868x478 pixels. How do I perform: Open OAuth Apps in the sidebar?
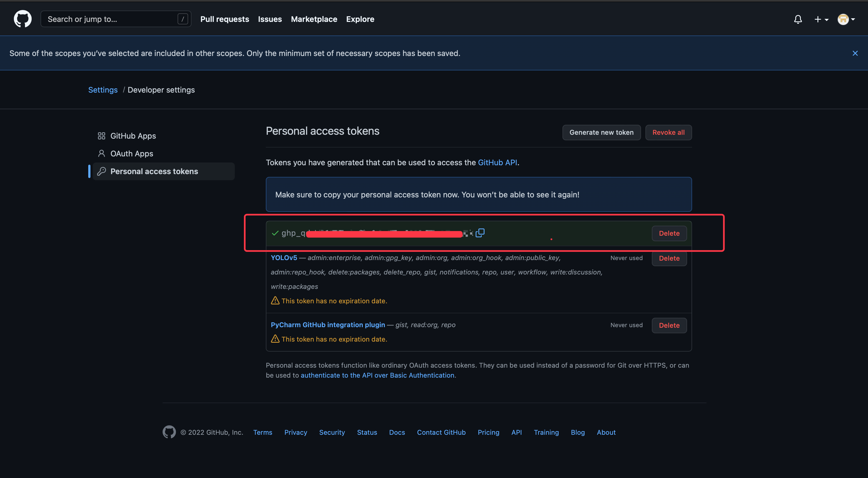pyautogui.click(x=132, y=154)
